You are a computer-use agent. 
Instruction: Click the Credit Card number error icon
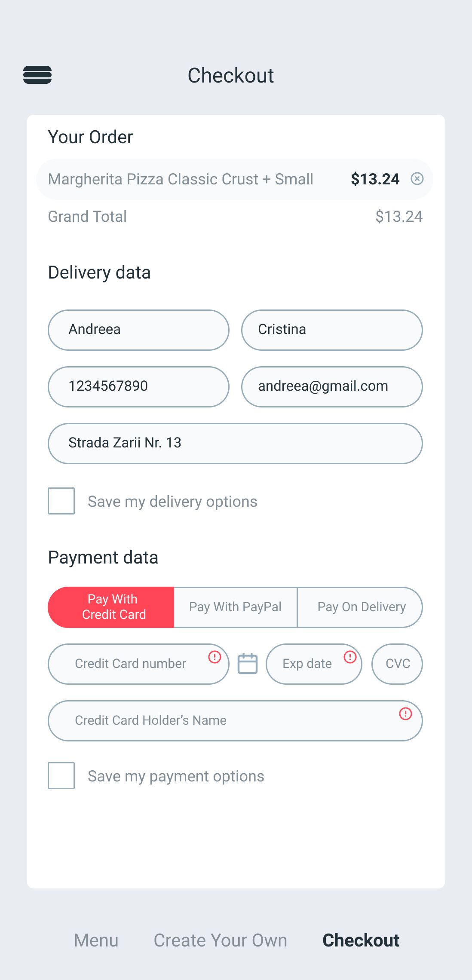(x=215, y=657)
